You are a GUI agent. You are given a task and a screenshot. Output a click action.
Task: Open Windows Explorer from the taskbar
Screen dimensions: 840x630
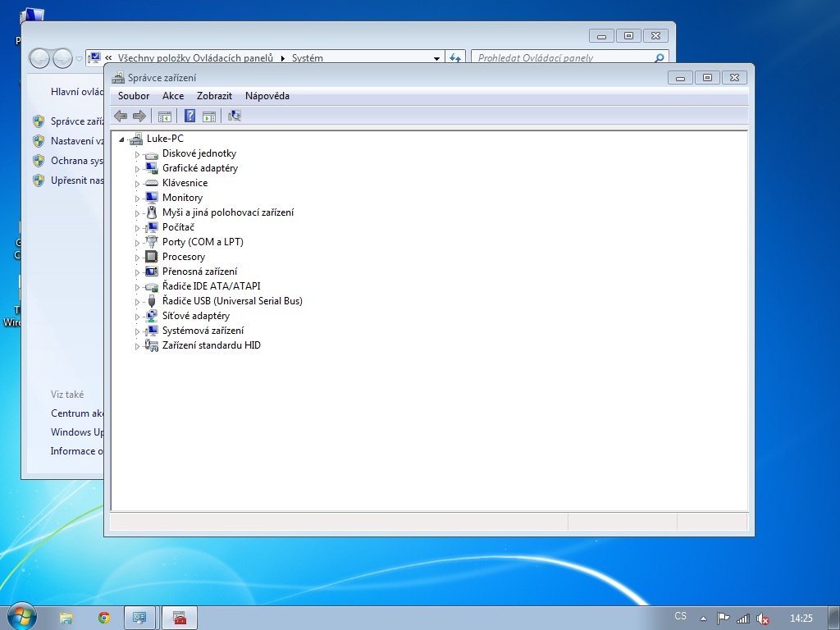click(x=66, y=619)
